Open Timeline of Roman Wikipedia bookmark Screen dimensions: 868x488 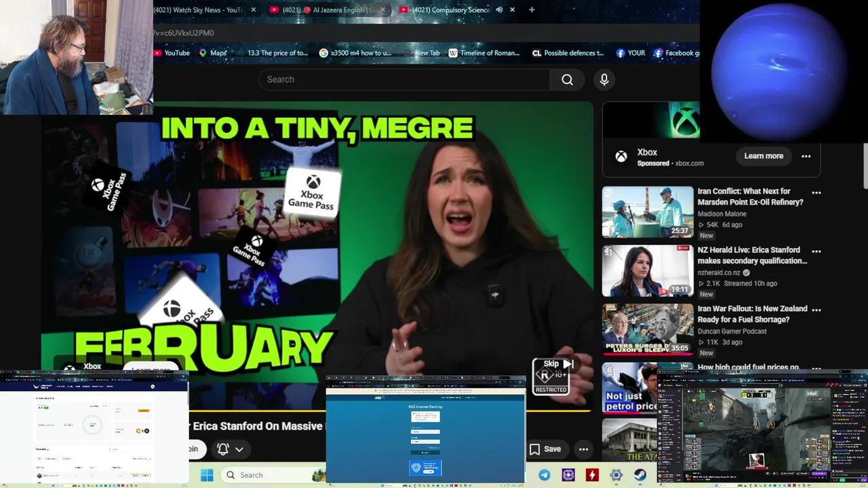pos(484,53)
